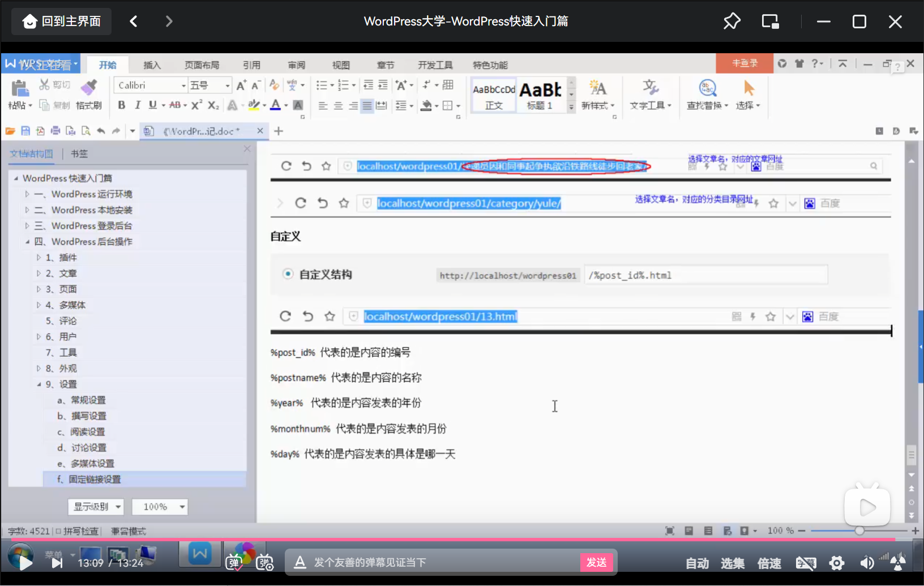Click the volume speaker icon
Viewport: 924px width, 586px height.
(866, 563)
